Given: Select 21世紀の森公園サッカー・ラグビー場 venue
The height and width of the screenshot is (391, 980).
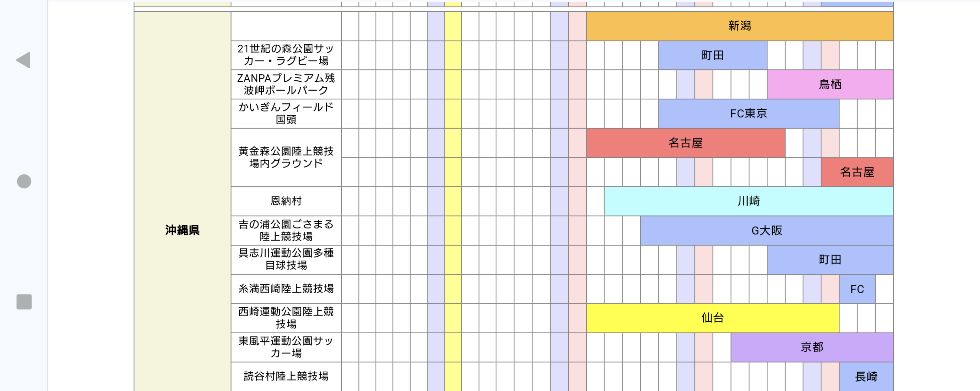Looking at the screenshot, I should click(x=286, y=55).
